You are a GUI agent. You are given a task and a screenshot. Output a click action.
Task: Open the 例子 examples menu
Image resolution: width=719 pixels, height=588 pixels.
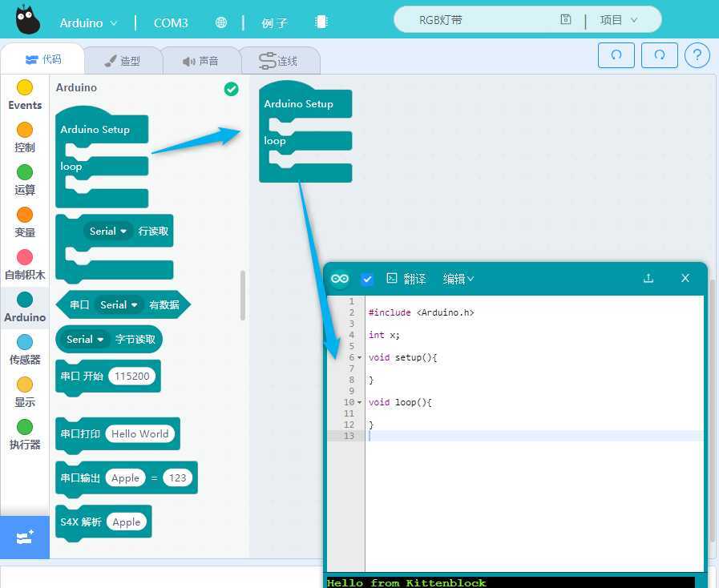click(x=274, y=23)
